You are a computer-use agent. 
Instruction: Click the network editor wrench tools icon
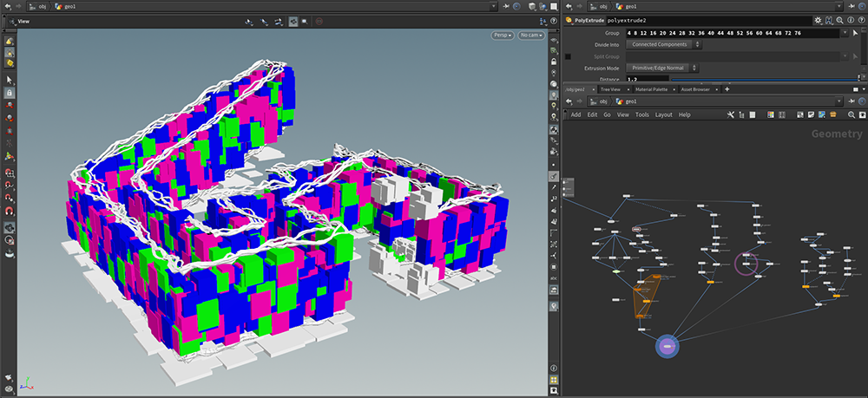pyautogui.click(x=732, y=114)
